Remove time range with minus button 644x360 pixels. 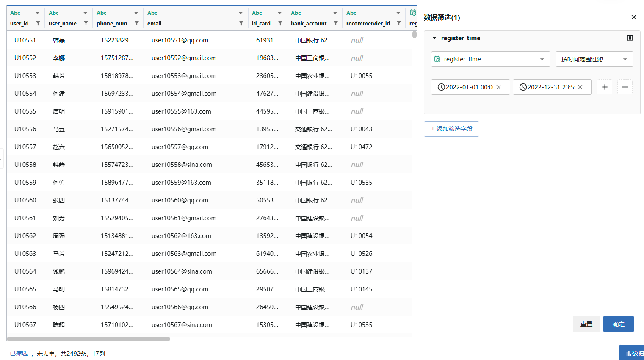(x=625, y=87)
